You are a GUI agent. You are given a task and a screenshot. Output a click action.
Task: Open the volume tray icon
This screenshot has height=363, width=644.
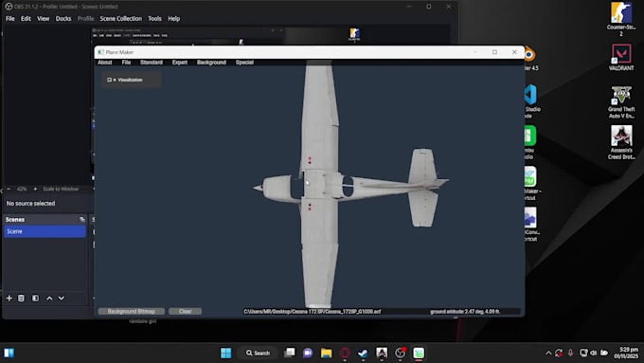594,353
